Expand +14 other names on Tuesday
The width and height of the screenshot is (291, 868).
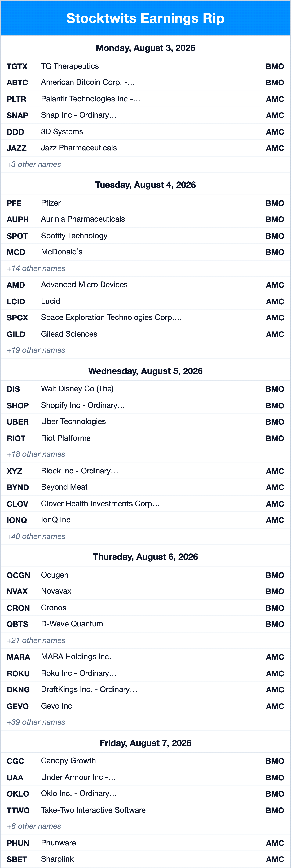36,269
